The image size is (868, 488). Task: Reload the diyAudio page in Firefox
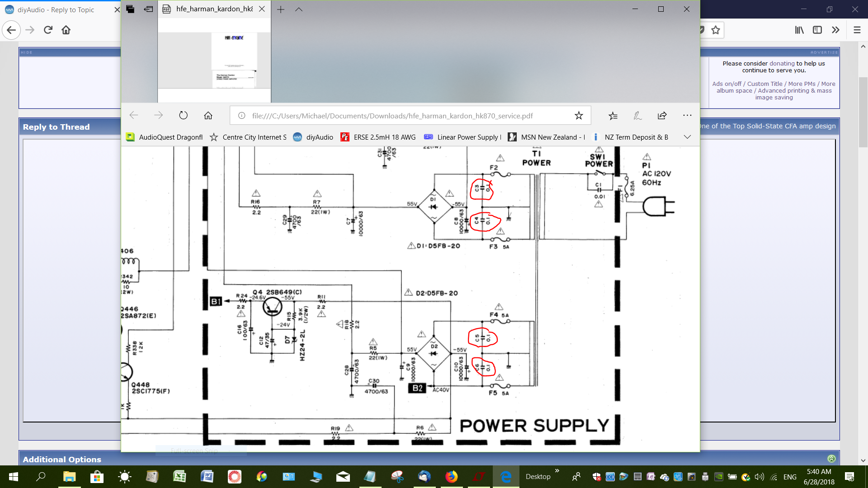(48, 30)
